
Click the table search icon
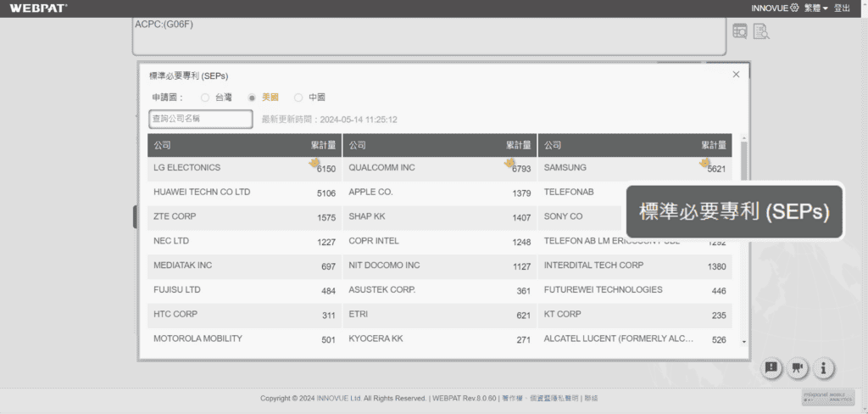(740, 31)
